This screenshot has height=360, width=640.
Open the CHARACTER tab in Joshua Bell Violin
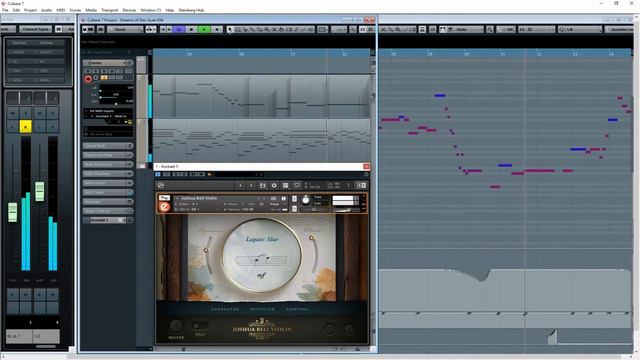pos(225,309)
